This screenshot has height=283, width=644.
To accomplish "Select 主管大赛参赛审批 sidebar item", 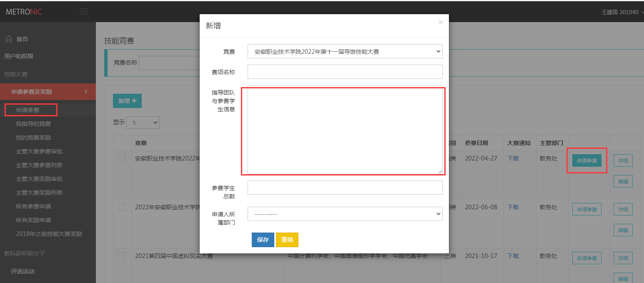I will (39, 151).
